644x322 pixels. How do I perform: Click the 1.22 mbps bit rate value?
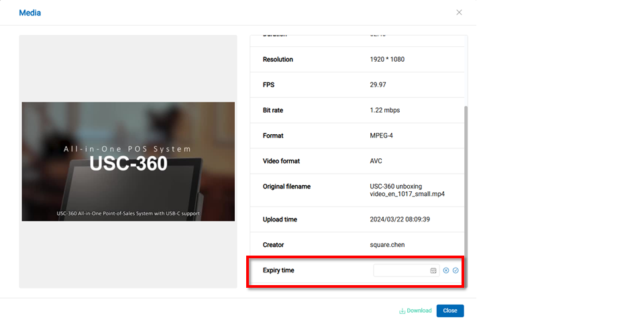[384, 110]
